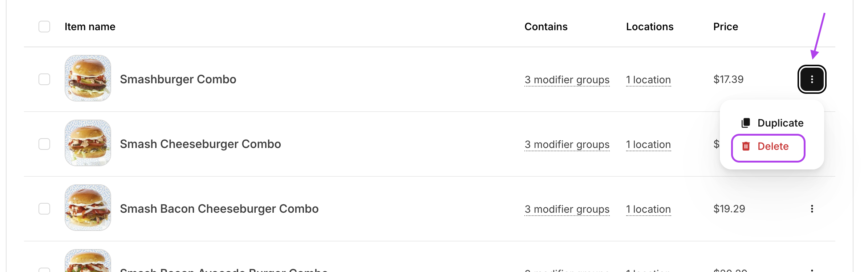Expand Smash Bacon Cheeseburger 3 modifier groups

pos(567,209)
